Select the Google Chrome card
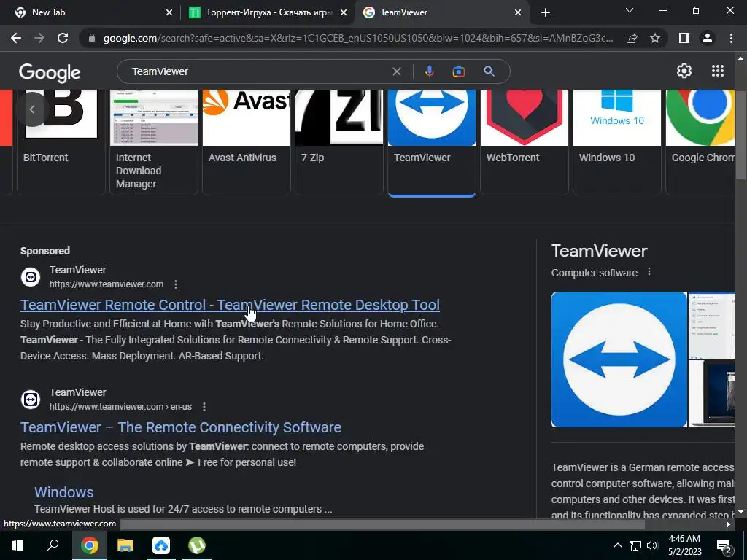This screenshot has height=560, width=747. pos(700,142)
